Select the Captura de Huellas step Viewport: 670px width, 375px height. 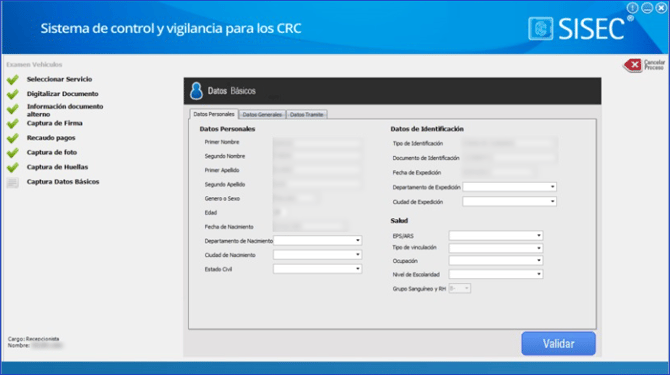click(57, 167)
